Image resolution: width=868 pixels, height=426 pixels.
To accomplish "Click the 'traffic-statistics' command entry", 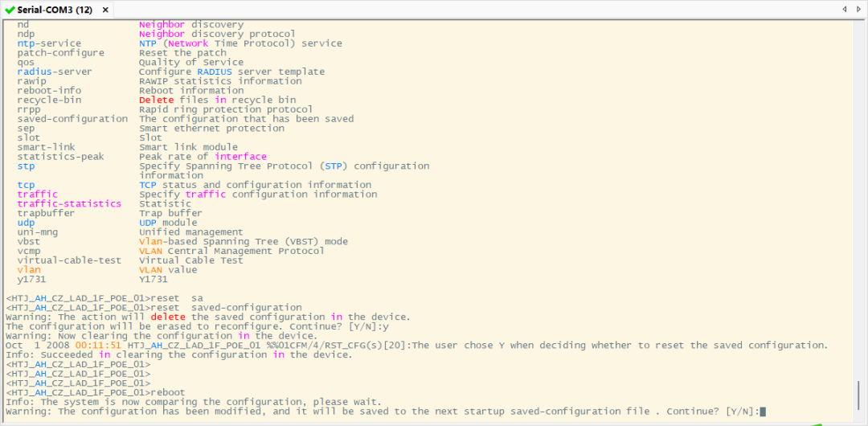I will click(69, 203).
